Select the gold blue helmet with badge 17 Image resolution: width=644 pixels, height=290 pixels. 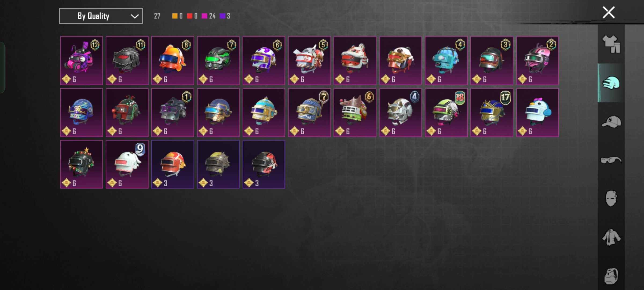point(492,113)
